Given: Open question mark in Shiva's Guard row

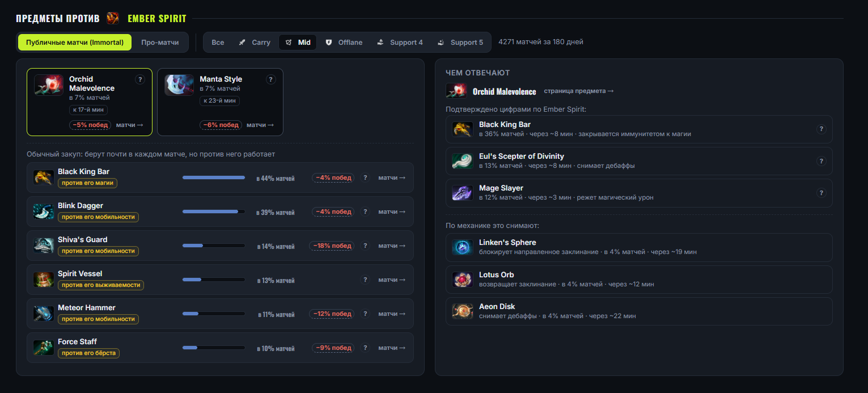Looking at the screenshot, I should coord(366,246).
